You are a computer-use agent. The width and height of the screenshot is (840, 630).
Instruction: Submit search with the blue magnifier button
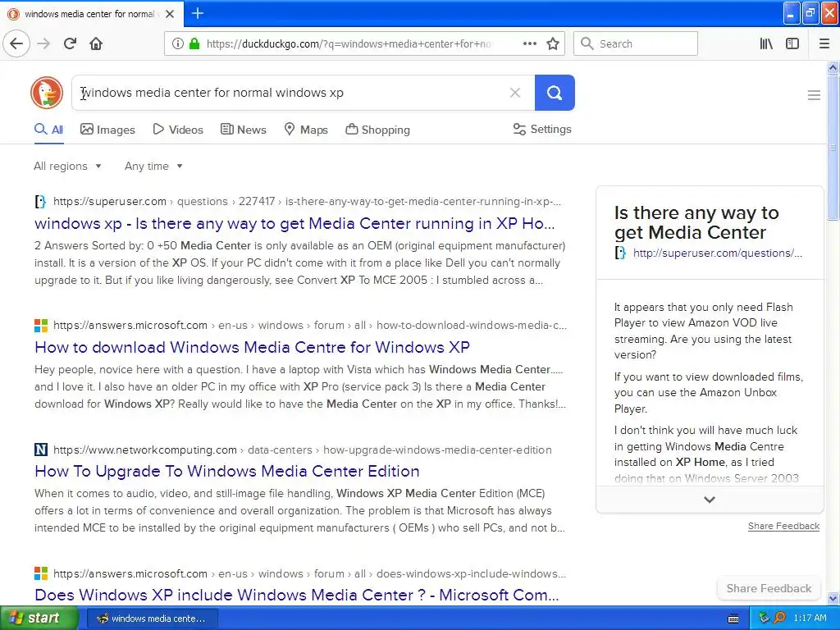coord(555,93)
